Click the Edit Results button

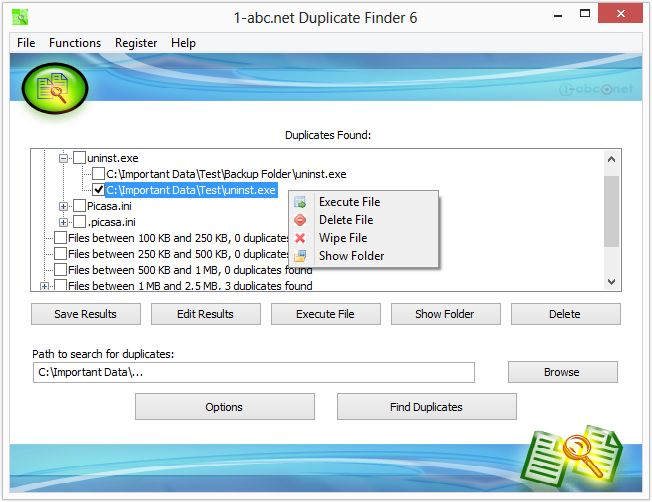point(206,314)
